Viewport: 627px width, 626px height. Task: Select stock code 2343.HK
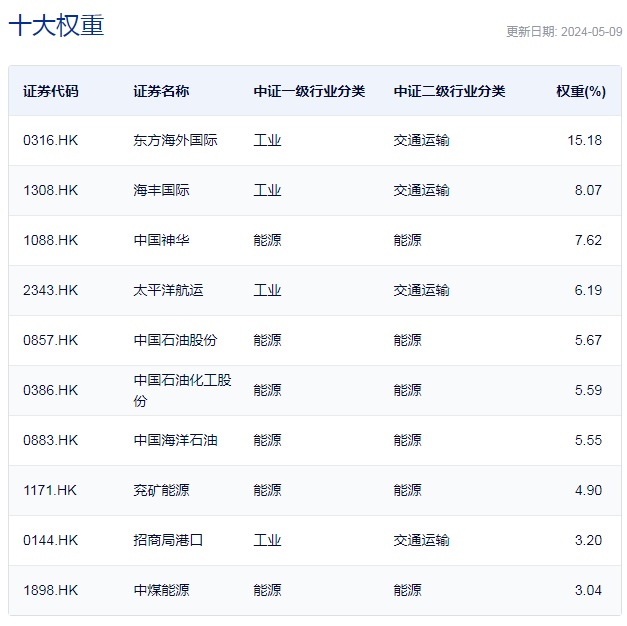pyautogui.click(x=50, y=290)
